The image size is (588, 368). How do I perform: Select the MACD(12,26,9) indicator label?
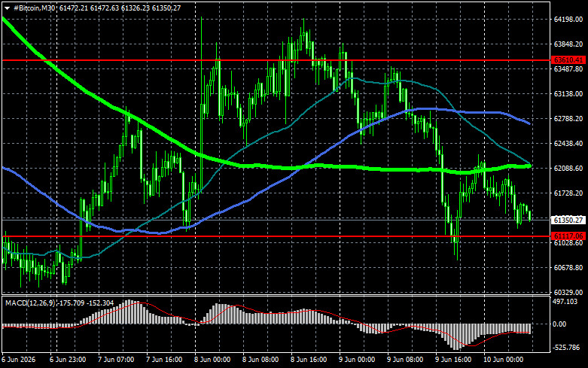[30, 303]
